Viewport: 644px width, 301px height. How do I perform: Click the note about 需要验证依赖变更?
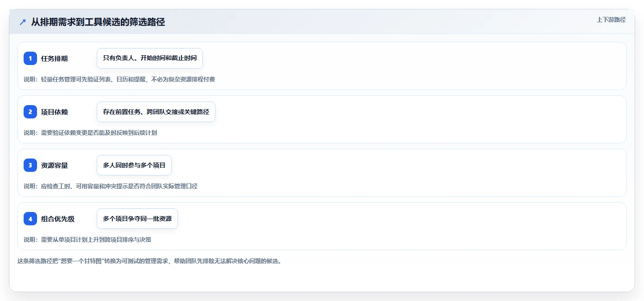coord(90,133)
